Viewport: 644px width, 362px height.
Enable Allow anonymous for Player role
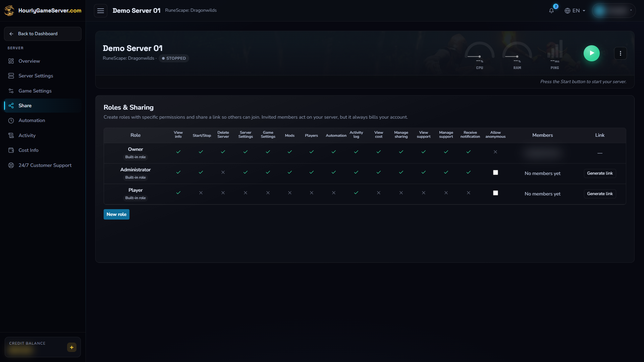(x=495, y=193)
